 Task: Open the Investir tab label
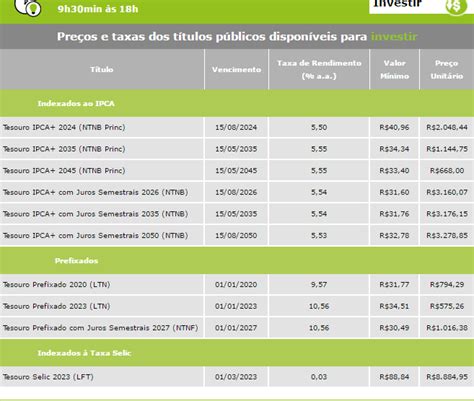397,4
